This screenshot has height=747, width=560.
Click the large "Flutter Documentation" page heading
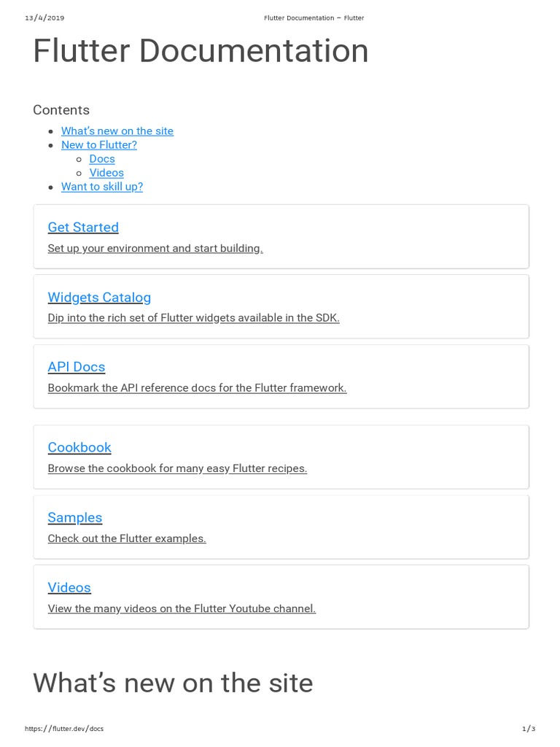(x=201, y=52)
